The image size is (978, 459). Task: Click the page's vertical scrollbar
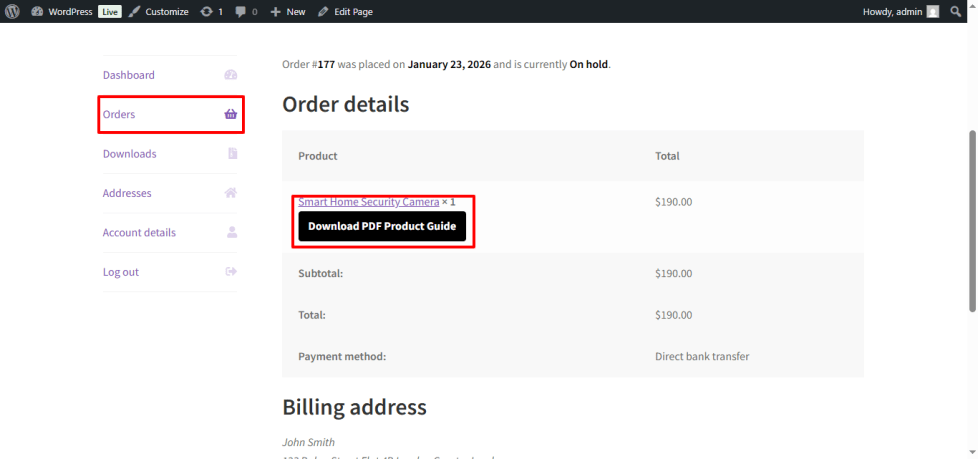[x=971, y=220]
